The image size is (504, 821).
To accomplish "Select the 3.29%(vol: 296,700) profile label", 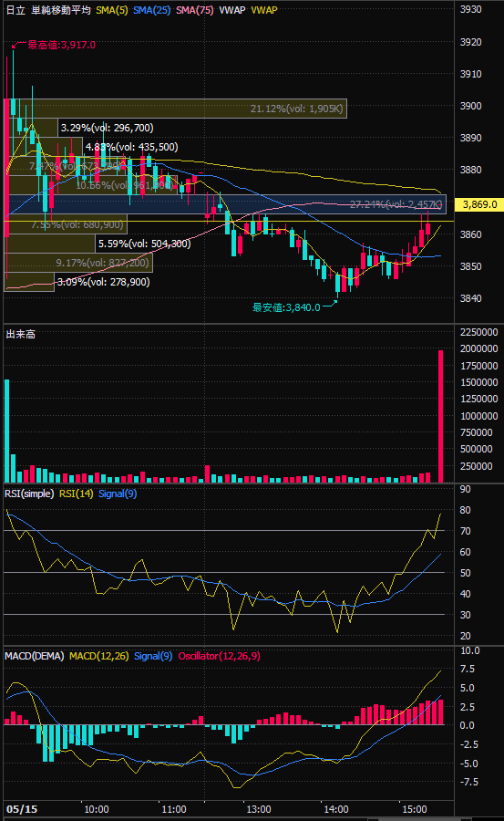I will (107, 128).
